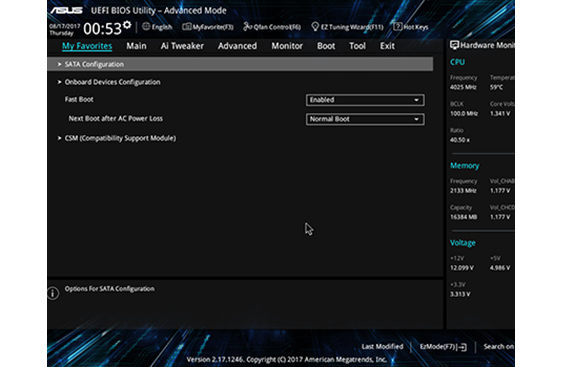562x367 pixels.
Task: Click Next Boot after AC Power Loss label
Action: pyautogui.click(x=116, y=119)
